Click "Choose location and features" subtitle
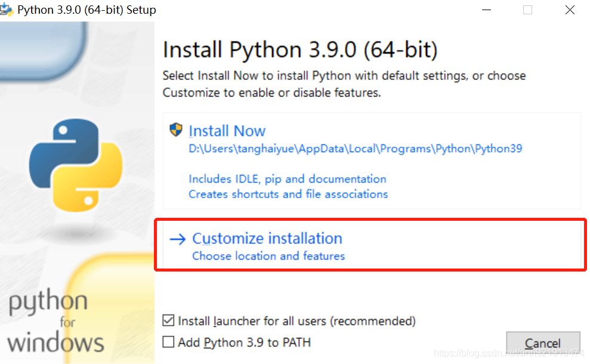This screenshot has width=590, height=364. pyautogui.click(x=268, y=255)
